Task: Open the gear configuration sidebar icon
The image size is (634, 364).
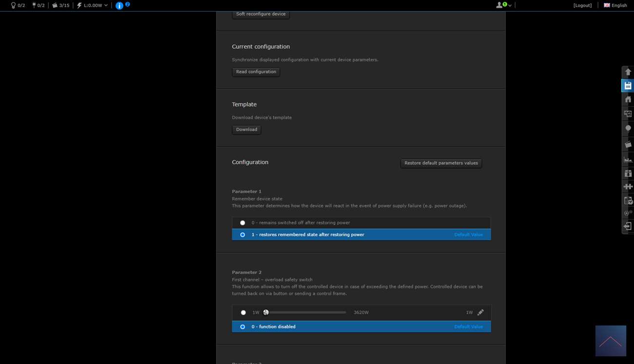Action: pyautogui.click(x=628, y=213)
